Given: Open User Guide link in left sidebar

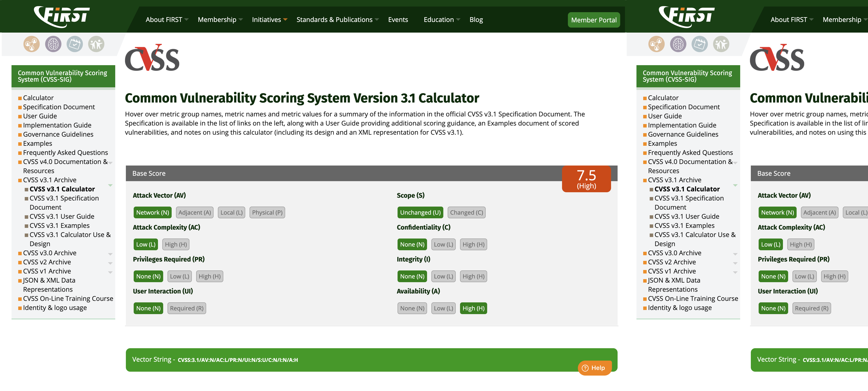Looking at the screenshot, I should 40,116.
